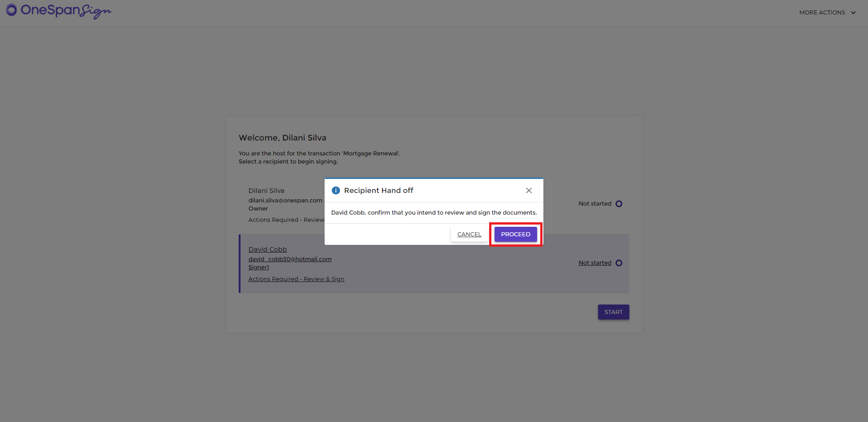Click the OneSpan Sign logo
Image resolution: width=868 pixels, height=422 pixels.
[59, 11]
